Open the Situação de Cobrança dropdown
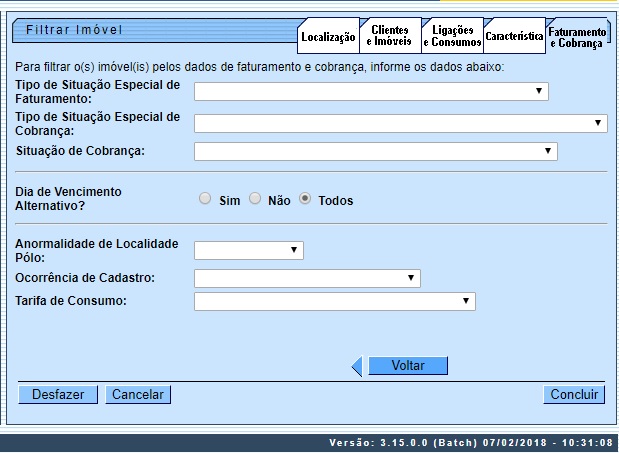The height and width of the screenshot is (453, 619). pyautogui.click(x=375, y=151)
